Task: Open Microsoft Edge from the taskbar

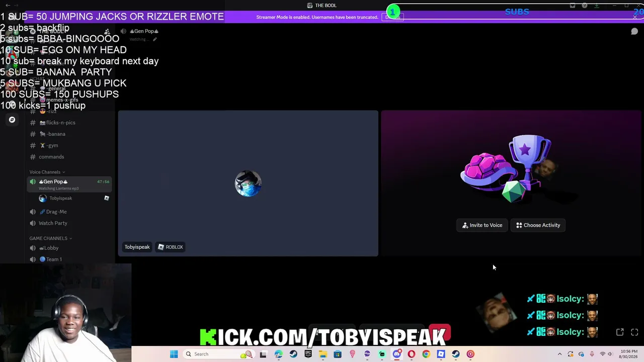Action: [278, 354]
